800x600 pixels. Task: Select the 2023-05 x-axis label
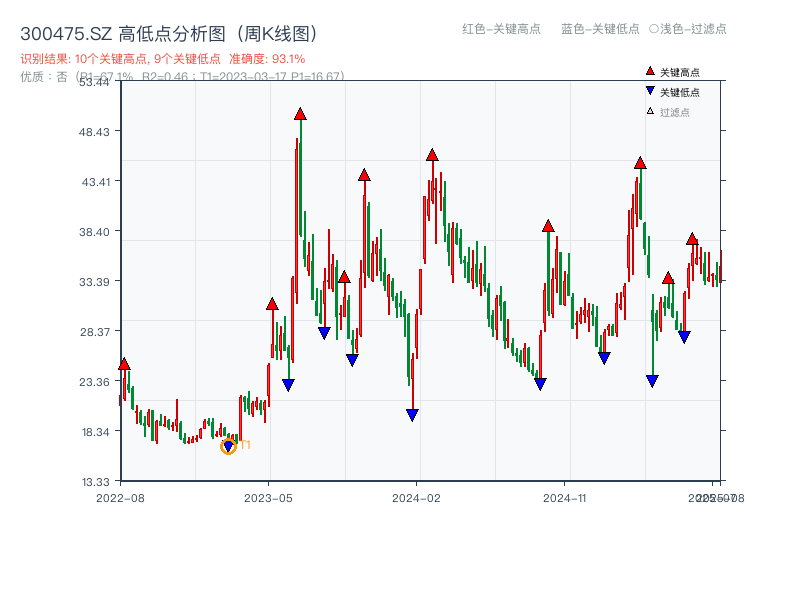pyautogui.click(x=266, y=495)
